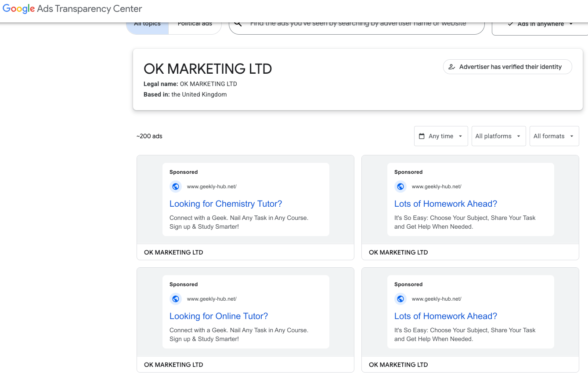The height and width of the screenshot is (377, 588).
Task: Click globe icon in bottom-right Homework ad
Action: [400, 299]
